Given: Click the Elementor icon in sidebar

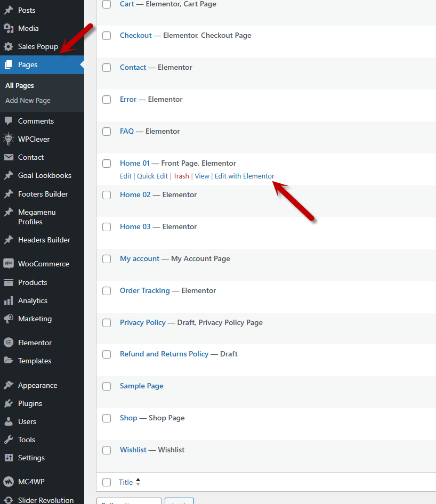Looking at the screenshot, I should [x=9, y=343].
